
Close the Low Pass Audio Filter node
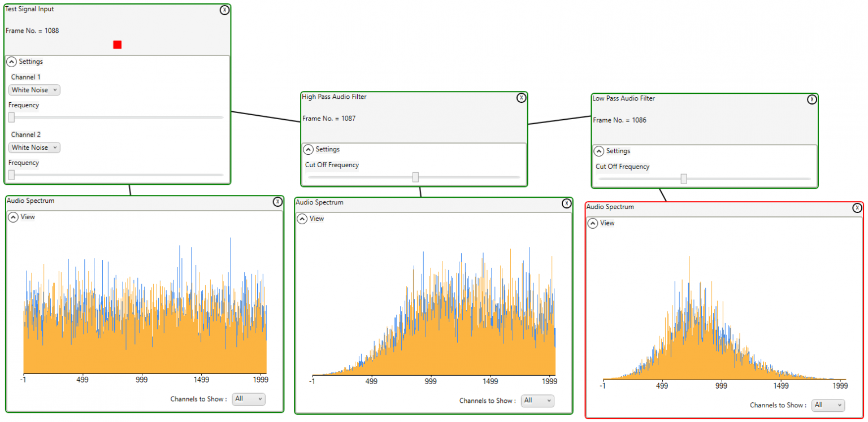click(812, 99)
